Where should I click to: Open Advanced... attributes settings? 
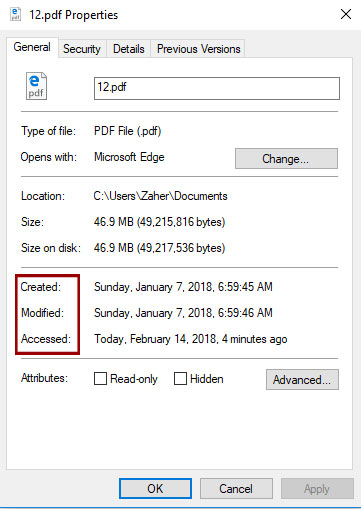tap(302, 379)
